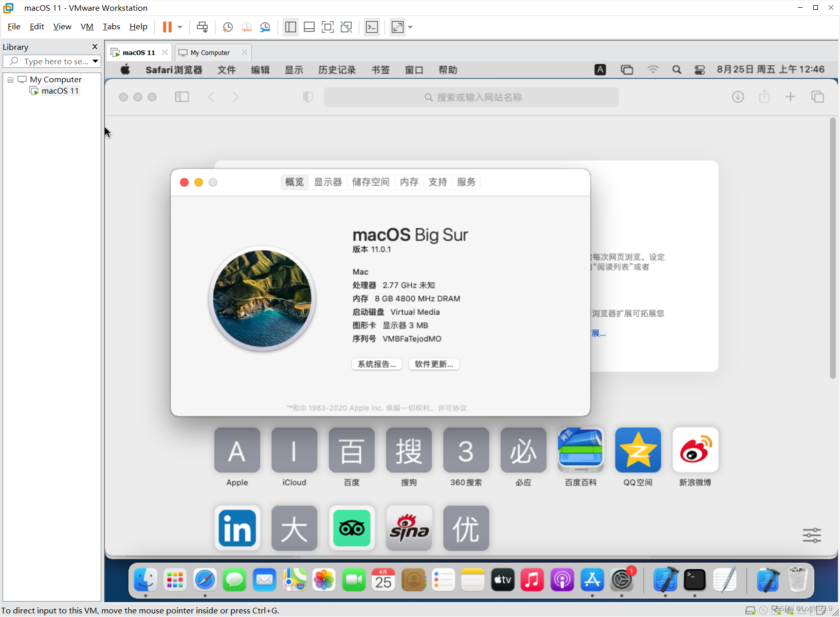840x617 pixels.
Task: Open the 许可协议 link
Action: point(452,408)
